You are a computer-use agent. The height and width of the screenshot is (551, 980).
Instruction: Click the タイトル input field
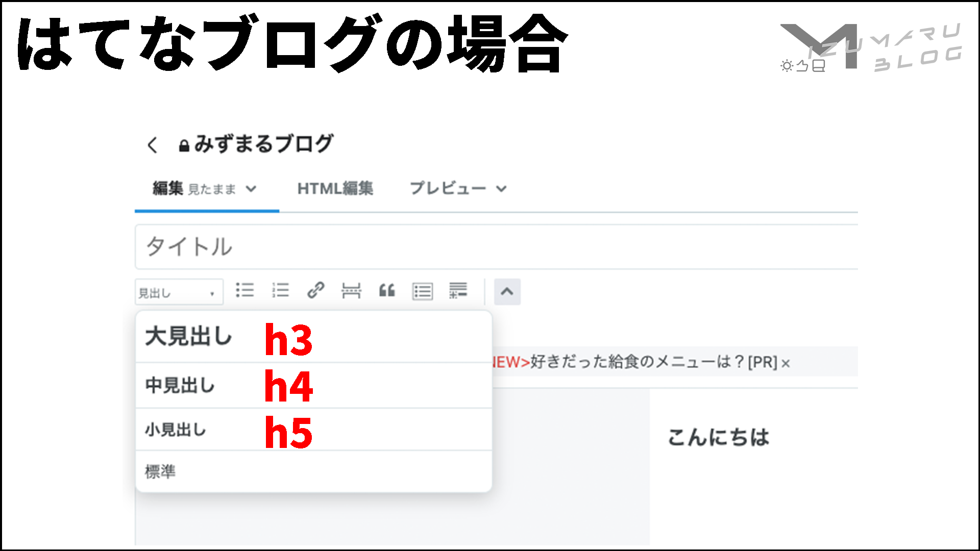pyautogui.click(x=496, y=247)
